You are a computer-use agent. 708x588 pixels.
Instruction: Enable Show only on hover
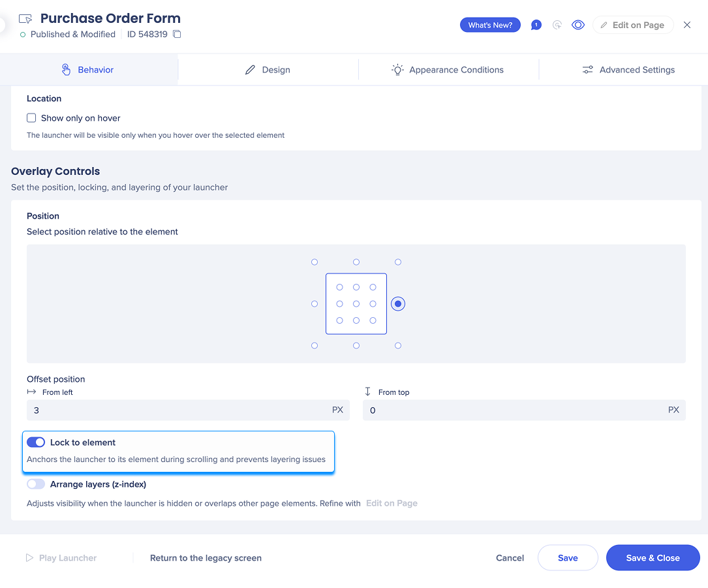coord(31,118)
